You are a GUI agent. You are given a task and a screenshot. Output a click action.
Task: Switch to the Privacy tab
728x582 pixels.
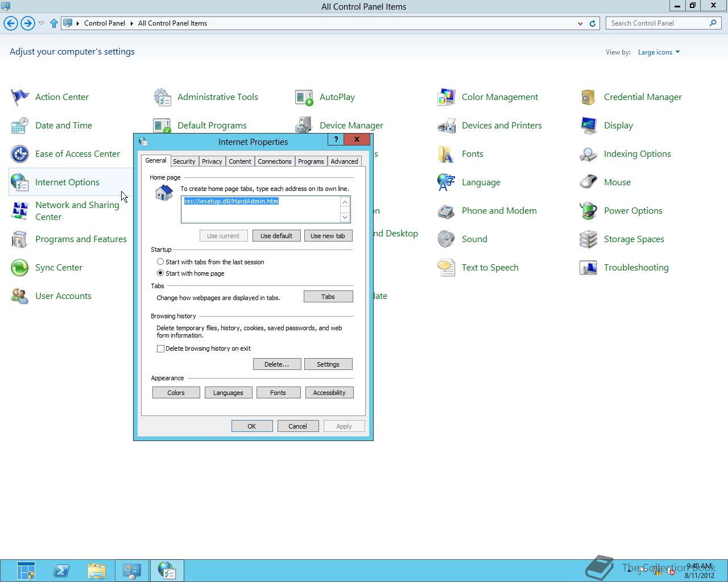point(212,161)
